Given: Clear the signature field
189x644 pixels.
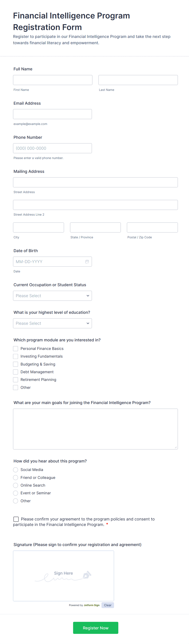Looking at the screenshot, I should 108,605.
